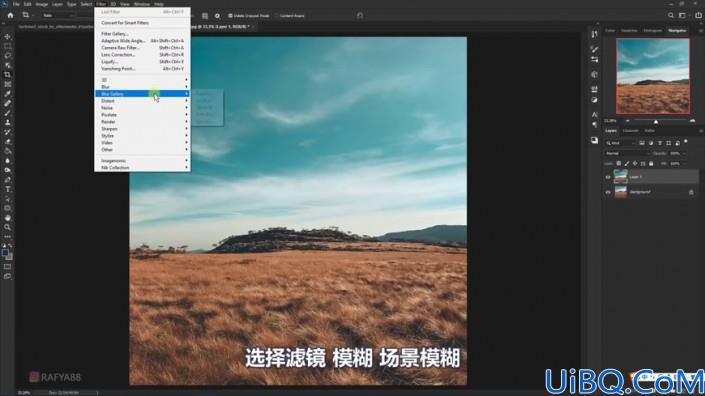Select the Blur drop tool
The image size is (705, 396).
7,160
